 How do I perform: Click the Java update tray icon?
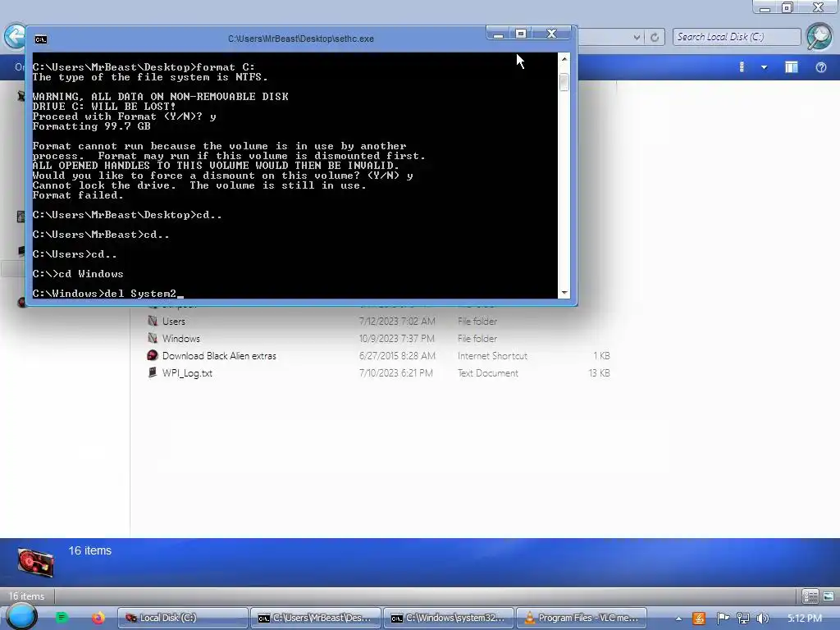(x=699, y=619)
